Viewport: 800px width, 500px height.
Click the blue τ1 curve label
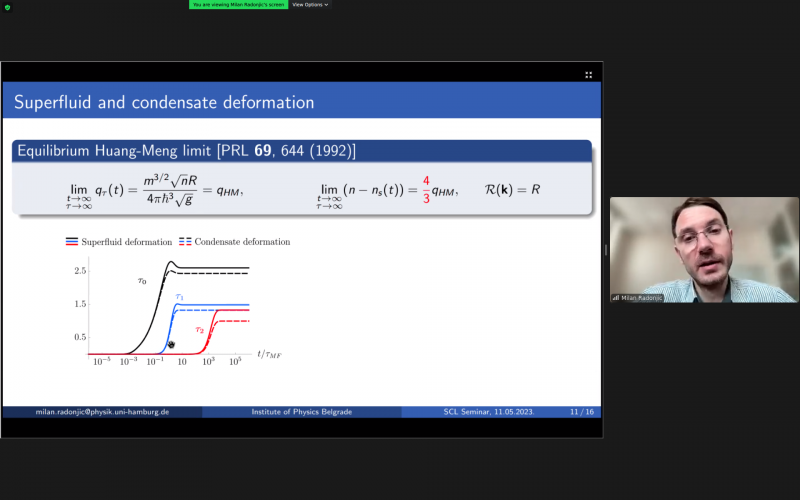tap(179, 296)
